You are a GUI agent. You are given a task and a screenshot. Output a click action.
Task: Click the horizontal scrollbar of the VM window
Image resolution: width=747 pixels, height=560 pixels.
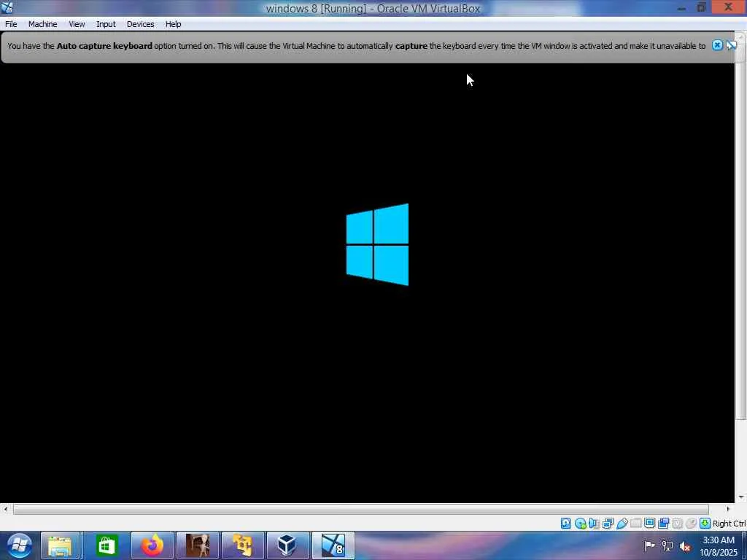pyautogui.click(x=360, y=510)
